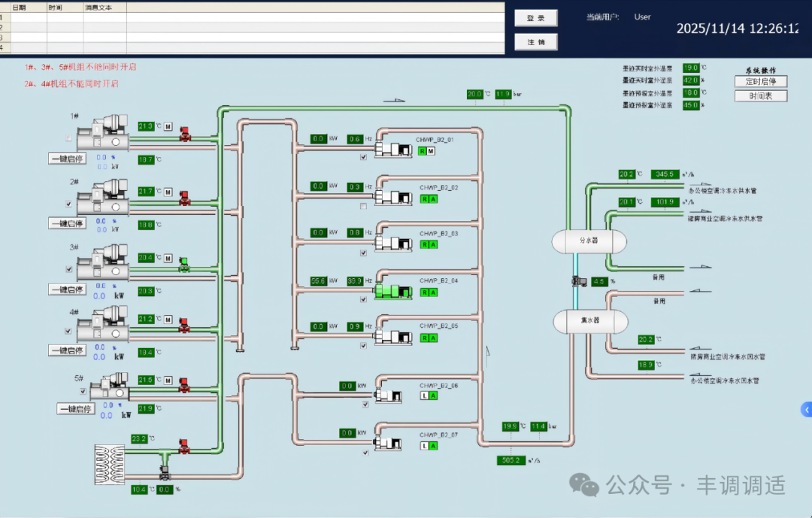Screen dimensions: 812x518
Task: Click the red valve on chiller 4# pipe
Action: [184, 326]
